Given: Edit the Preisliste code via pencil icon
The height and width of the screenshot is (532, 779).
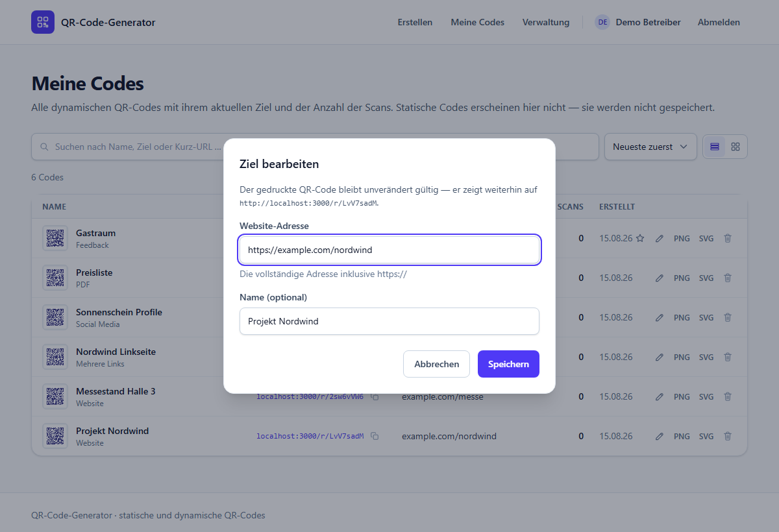Looking at the screenshot, I should (x=660, y=278).
